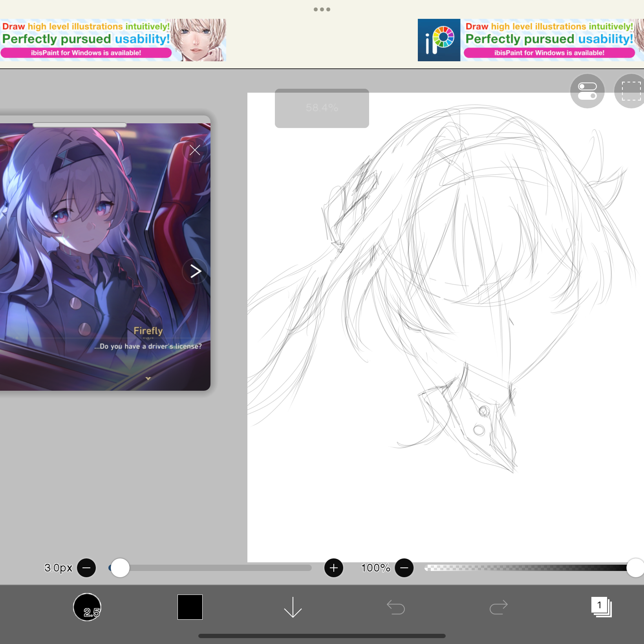Screen dimensions: 644x644
Task: Increase brush thickness with plus button
Action: [334, 568]
